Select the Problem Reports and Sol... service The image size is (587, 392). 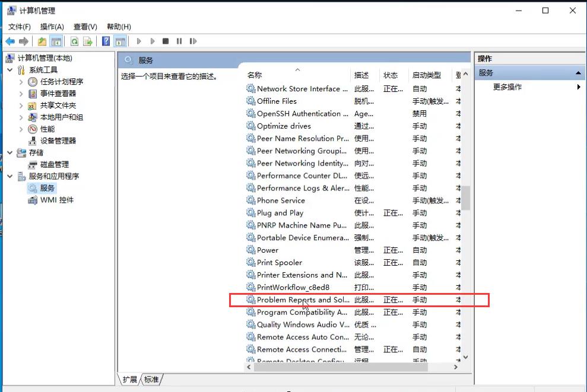353,299
